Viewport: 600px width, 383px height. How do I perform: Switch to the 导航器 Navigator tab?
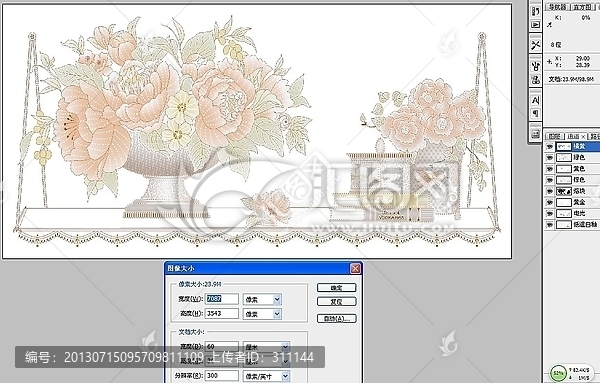pyautogui.click(x=557, y=7)
